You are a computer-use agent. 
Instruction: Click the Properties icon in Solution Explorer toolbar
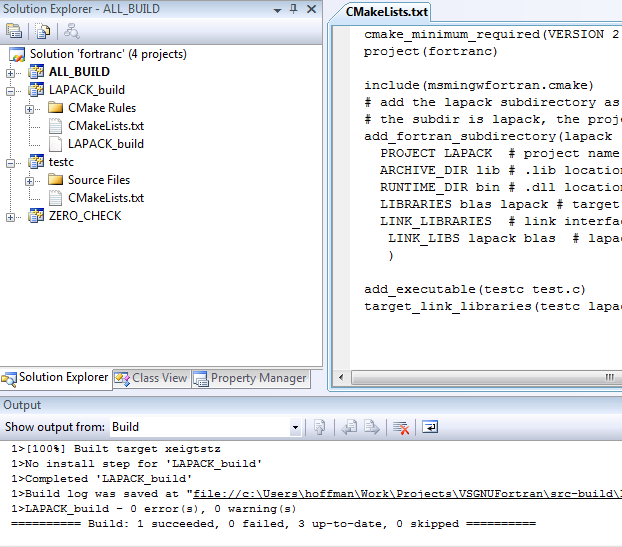(x=14, y=31)
